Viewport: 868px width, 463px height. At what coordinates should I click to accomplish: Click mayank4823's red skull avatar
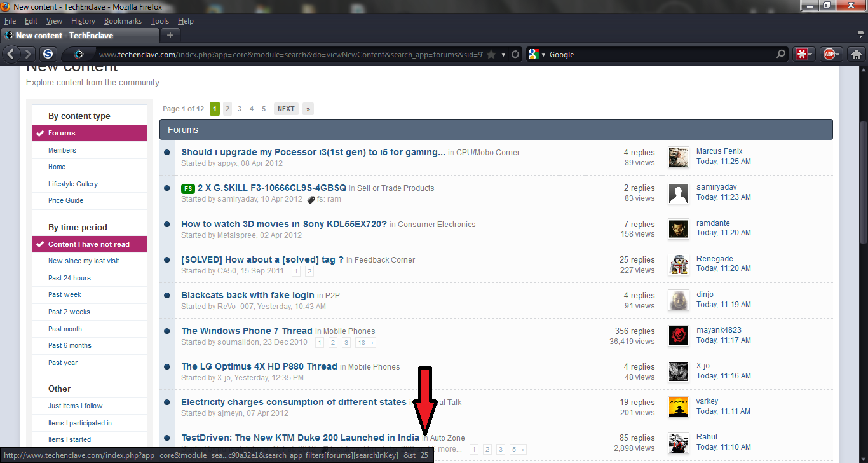[679, 336]
